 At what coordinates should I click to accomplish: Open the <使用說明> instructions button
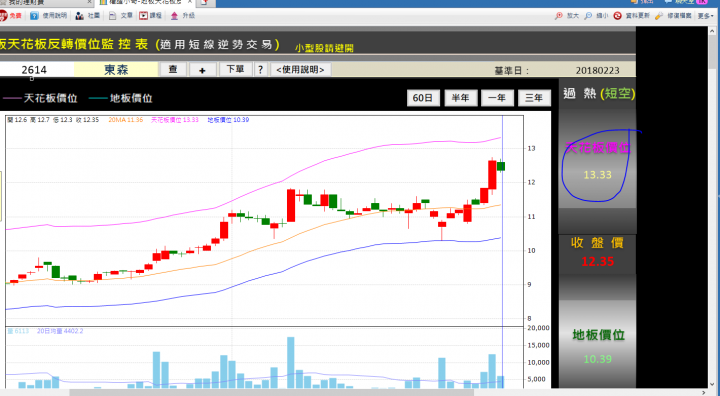[x=300, y=70]
